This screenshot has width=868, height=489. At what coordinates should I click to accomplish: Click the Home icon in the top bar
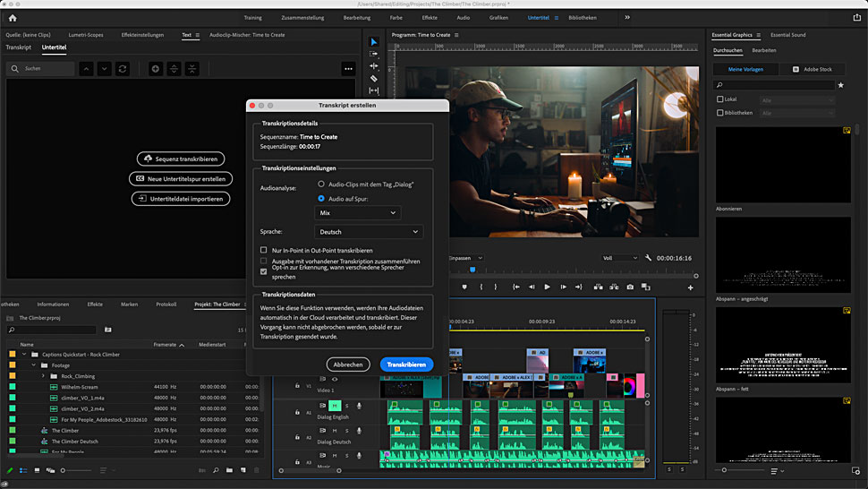coord(12,17)
